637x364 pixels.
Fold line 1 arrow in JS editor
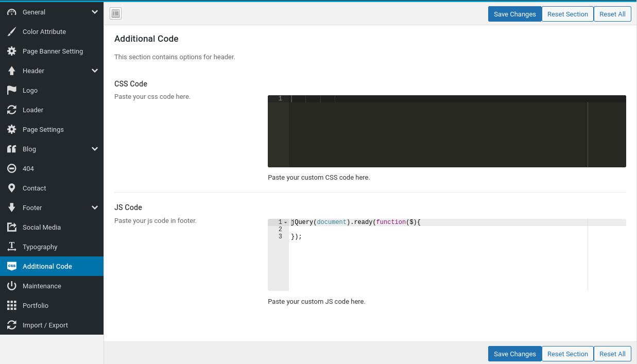click(x=286, y=222)
